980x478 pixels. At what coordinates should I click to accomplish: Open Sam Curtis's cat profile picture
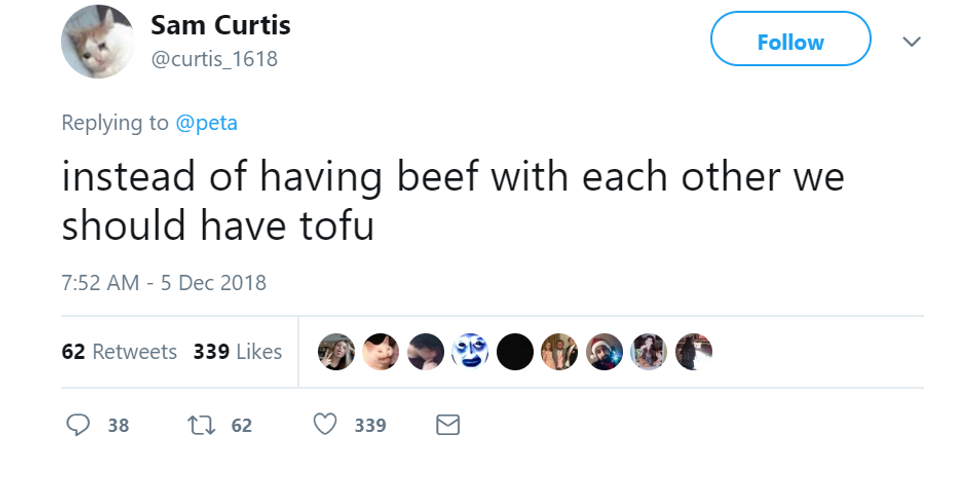pos(97,41)
